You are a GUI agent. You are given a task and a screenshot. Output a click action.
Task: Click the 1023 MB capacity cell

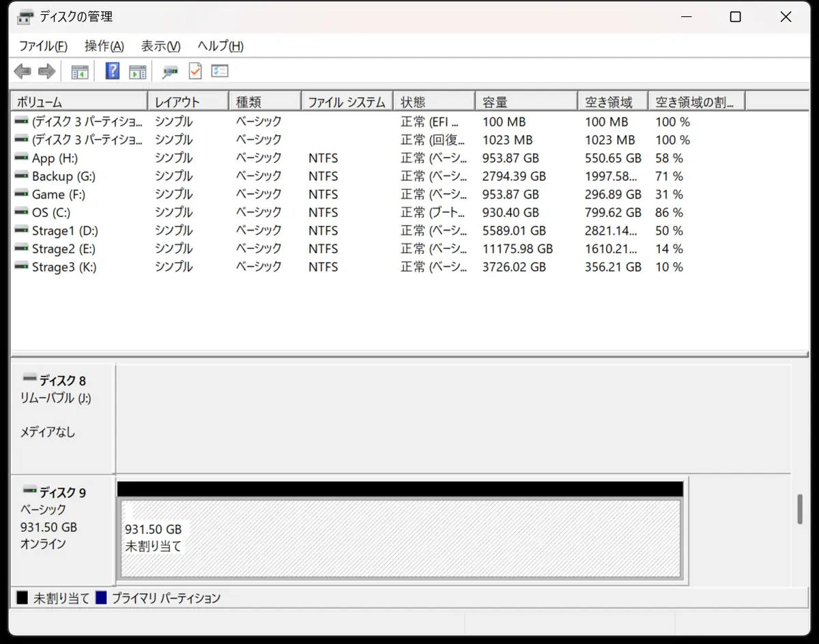click(507, 140)
